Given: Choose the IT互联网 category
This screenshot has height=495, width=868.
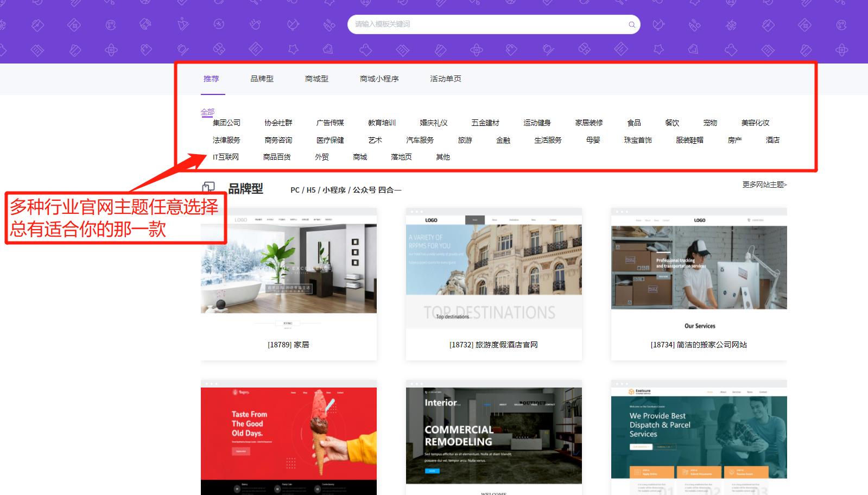Looking at the screenshot, I should [226, 157].
